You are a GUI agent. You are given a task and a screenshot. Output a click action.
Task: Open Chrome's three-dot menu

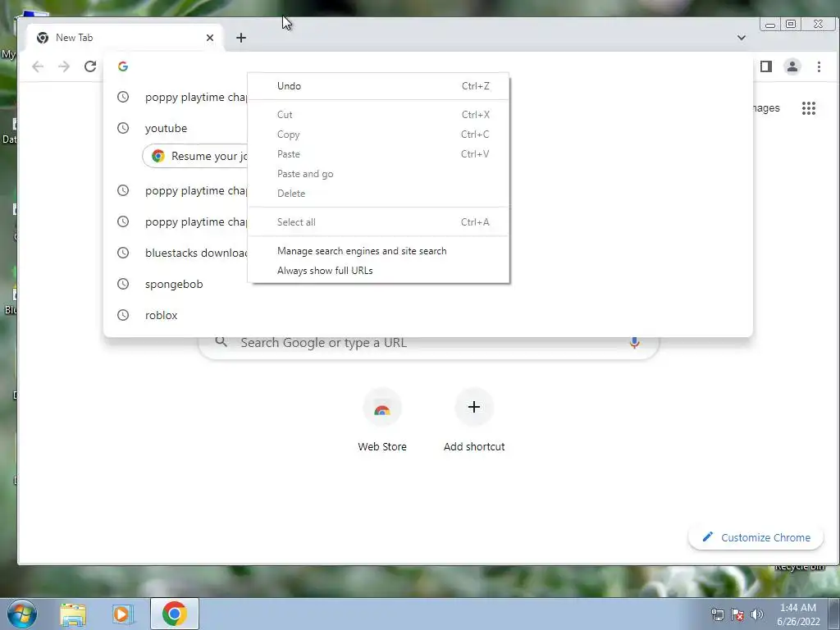819,66
